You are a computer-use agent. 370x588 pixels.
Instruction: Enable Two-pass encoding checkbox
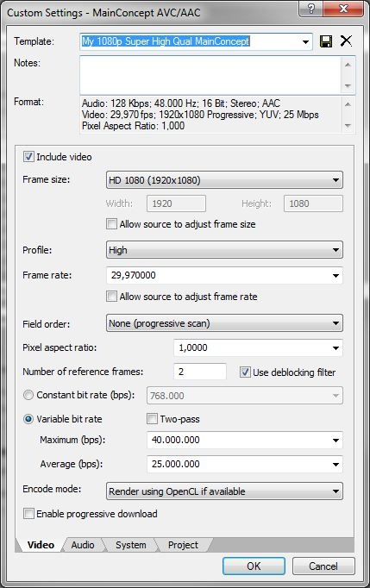pyautogui.click(x=152, y=419)
